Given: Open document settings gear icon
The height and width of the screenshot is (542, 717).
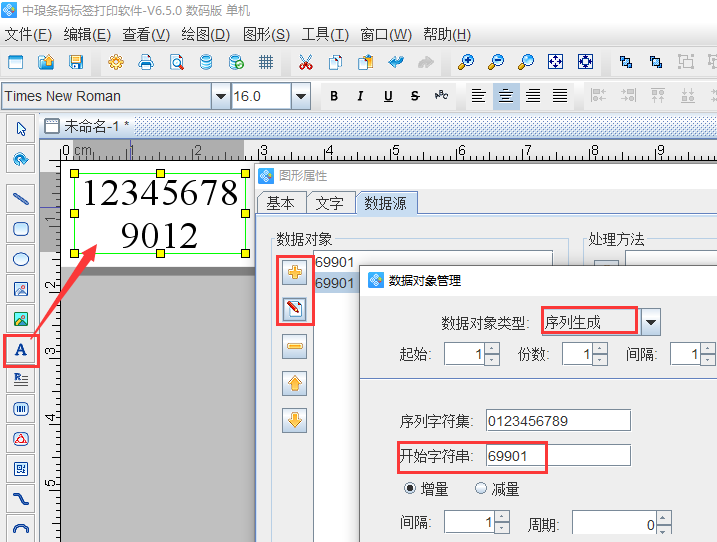Looking at the screenshot, I should coord(116,62).
